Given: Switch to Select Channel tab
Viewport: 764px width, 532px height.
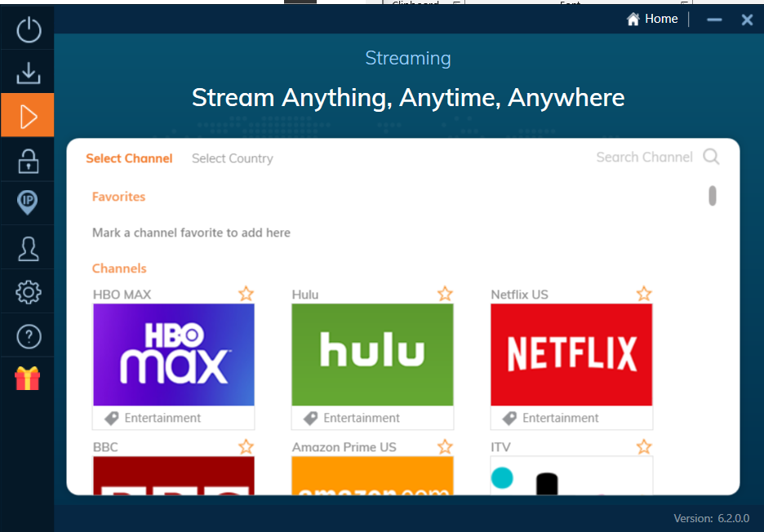Looking at the screenshot, I should (129, 158).
